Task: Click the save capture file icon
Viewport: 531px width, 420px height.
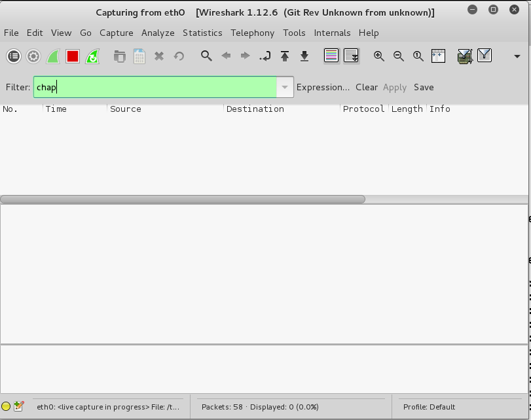Action: coord(139,56)
